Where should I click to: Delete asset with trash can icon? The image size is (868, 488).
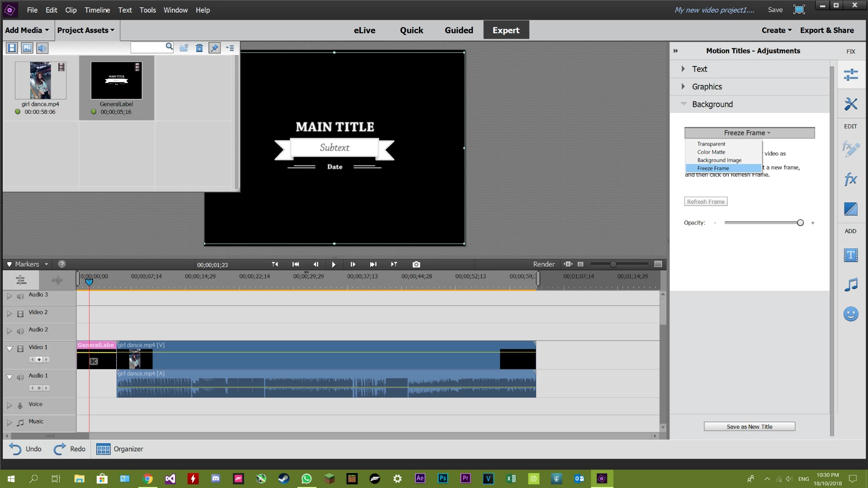click(x=199, y=48)
